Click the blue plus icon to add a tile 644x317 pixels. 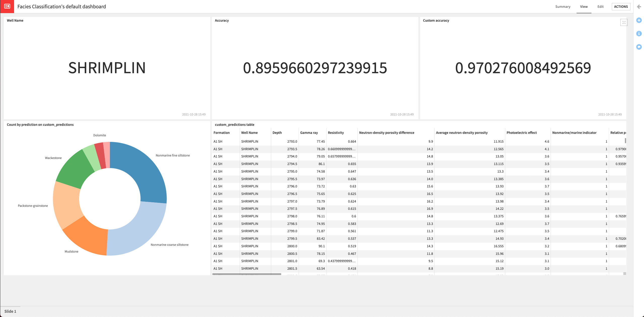click(x=639, y=20)
